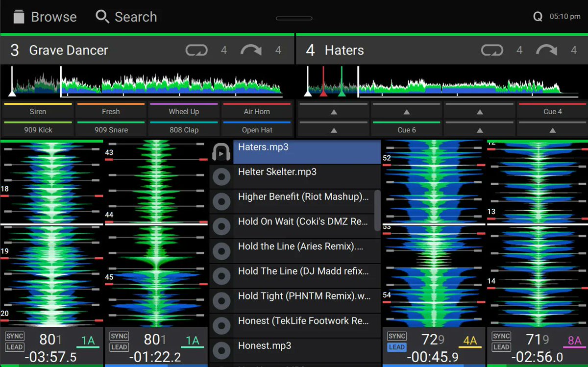Image resolution: width=588 pixels, height=367 pixels.
Task: Click the up-arrow pad right of Cue 6
Action: [x=479, y=130]
